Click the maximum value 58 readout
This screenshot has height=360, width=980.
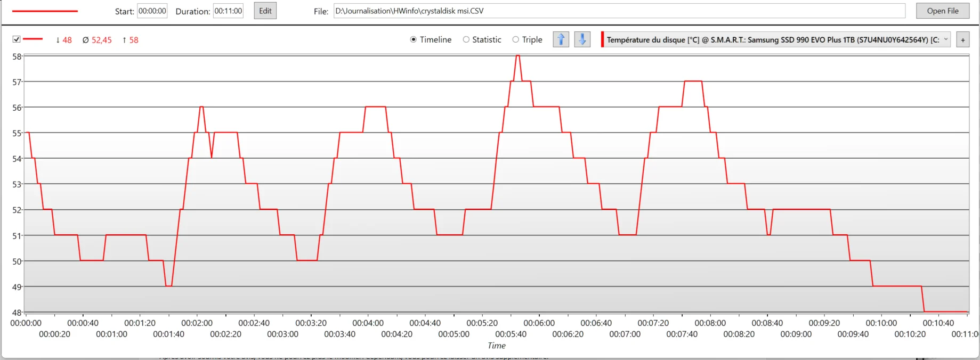130,40
